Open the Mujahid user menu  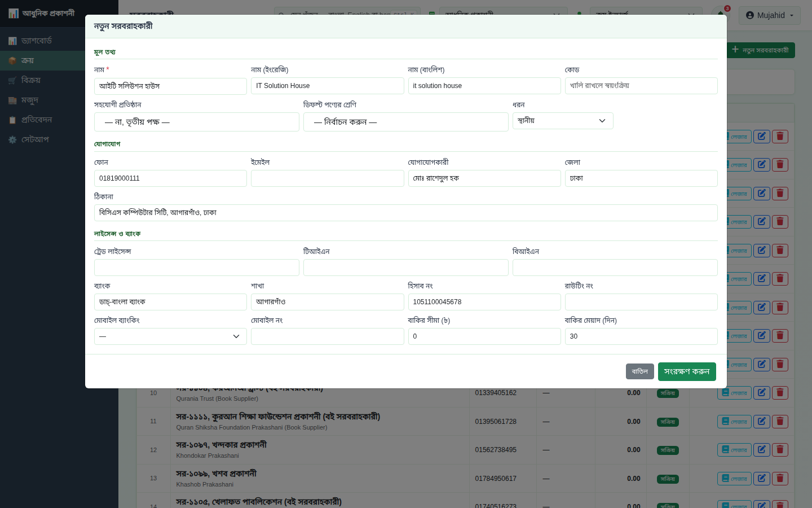(769, 15)
